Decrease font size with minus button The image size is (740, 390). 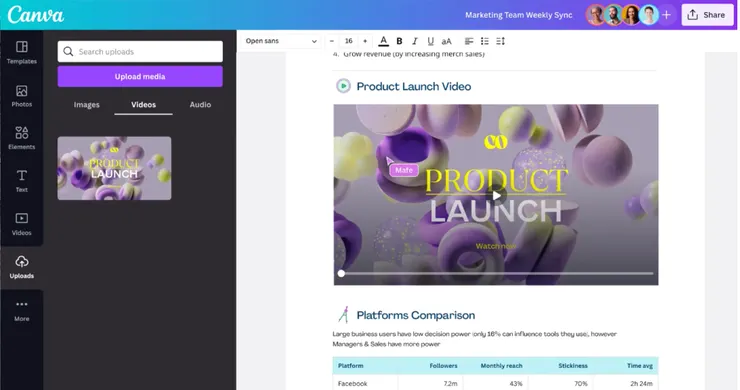[x=332, y=41]
